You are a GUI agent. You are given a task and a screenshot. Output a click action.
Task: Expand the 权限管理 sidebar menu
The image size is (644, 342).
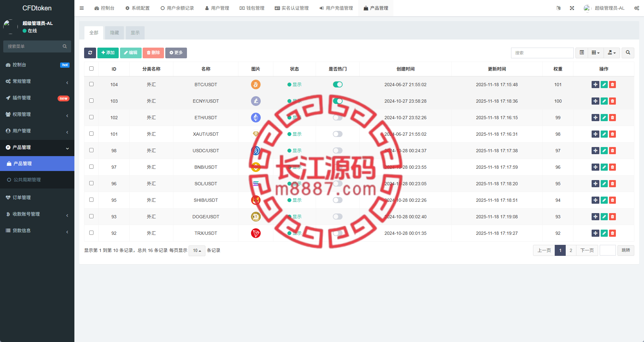click(37, 114)
